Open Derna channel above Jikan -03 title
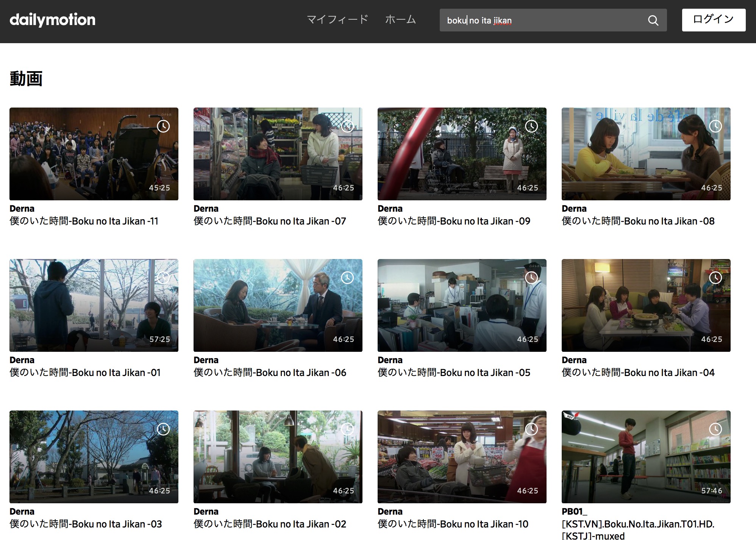The image size is (756, 540). (22, 512)
